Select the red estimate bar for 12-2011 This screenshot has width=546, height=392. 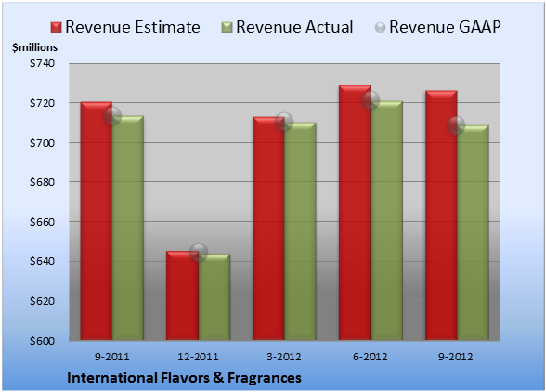[182, 295]
